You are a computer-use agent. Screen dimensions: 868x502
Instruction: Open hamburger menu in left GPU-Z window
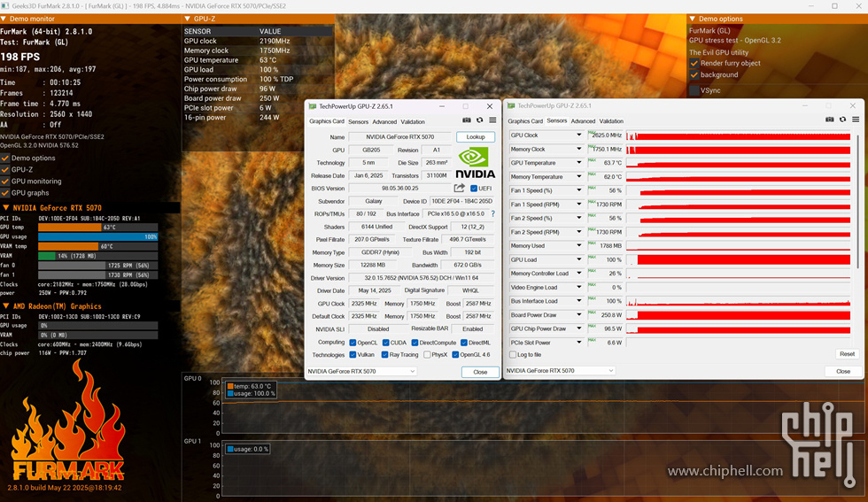492,120
